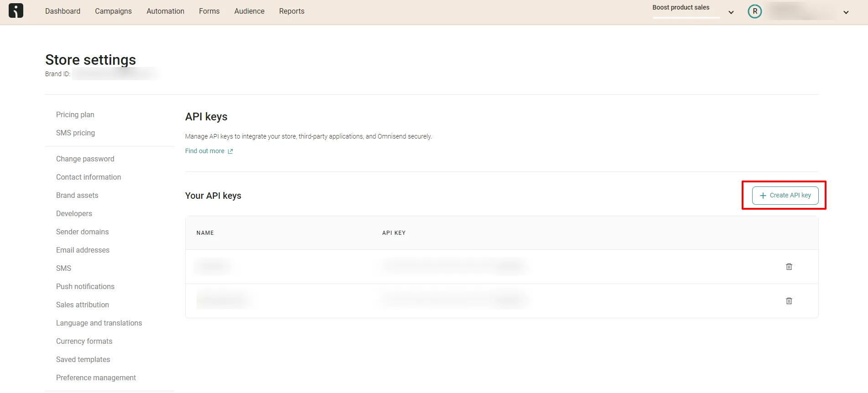
Task: Click the API keys section heading
Action: 206,117
